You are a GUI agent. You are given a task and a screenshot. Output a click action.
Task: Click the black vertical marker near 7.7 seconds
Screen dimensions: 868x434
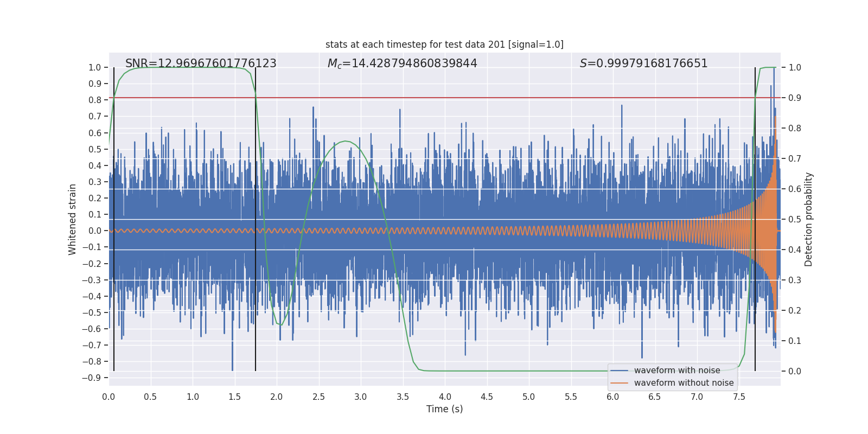(x=755, y=217)
